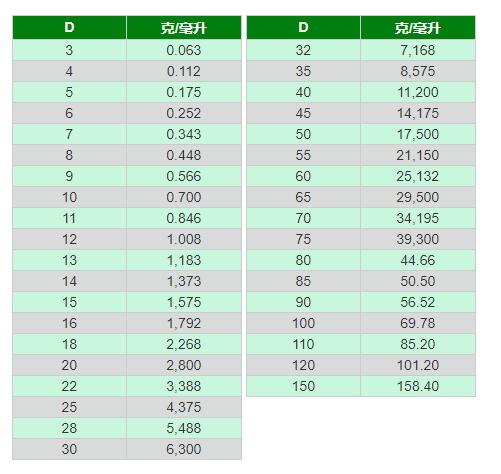
Task: Select the cell showing 0.700
Action: [184, 197]
